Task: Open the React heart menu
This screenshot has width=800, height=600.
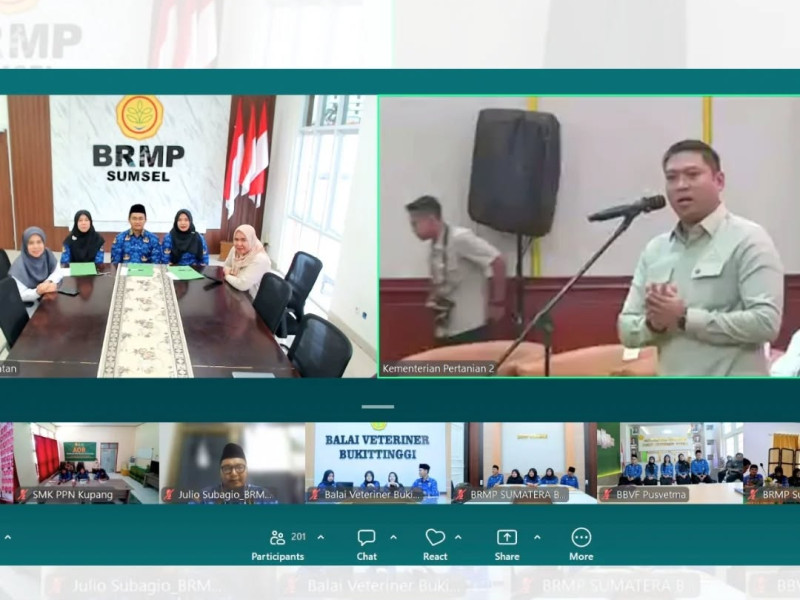Action: [435, 545]
